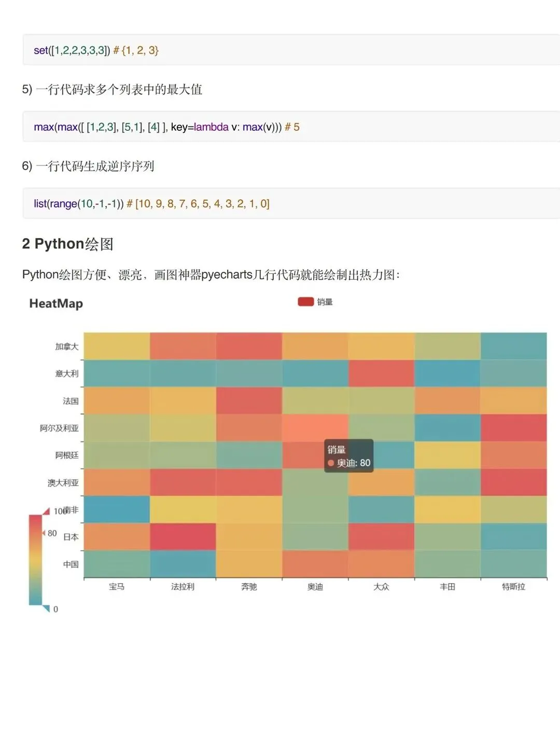The image size is (560, 747).
Task: Select heatmap cell for 日本 and 法拉利
Action: pyautogui.click(x=183, y=536)
